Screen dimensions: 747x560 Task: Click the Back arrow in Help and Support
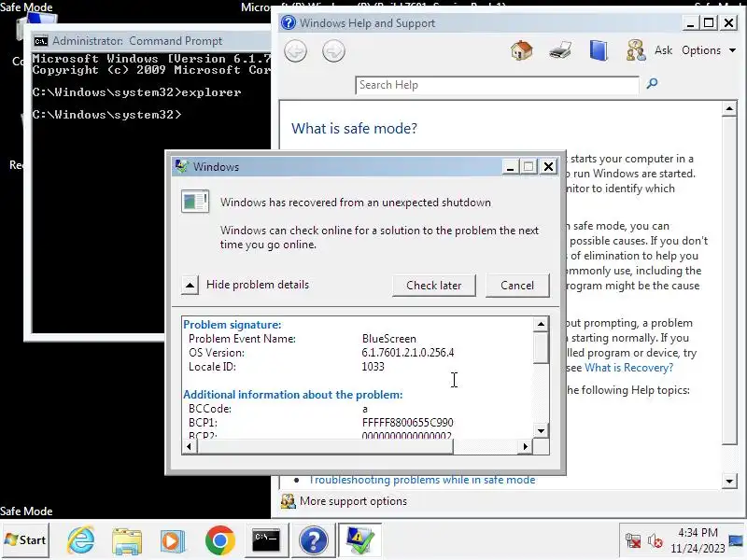[295, 51]
